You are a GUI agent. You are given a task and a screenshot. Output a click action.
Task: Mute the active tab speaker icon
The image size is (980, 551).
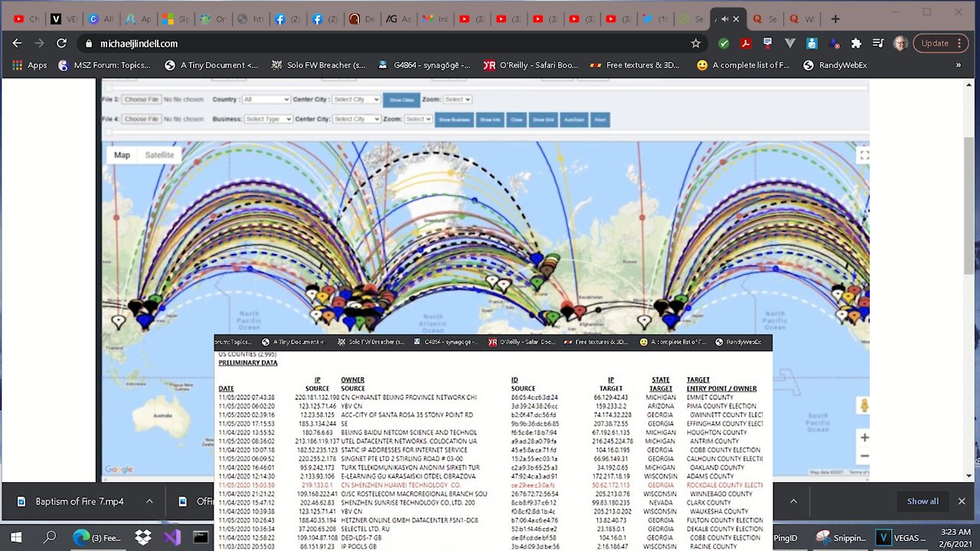click(x=724, y=19)
